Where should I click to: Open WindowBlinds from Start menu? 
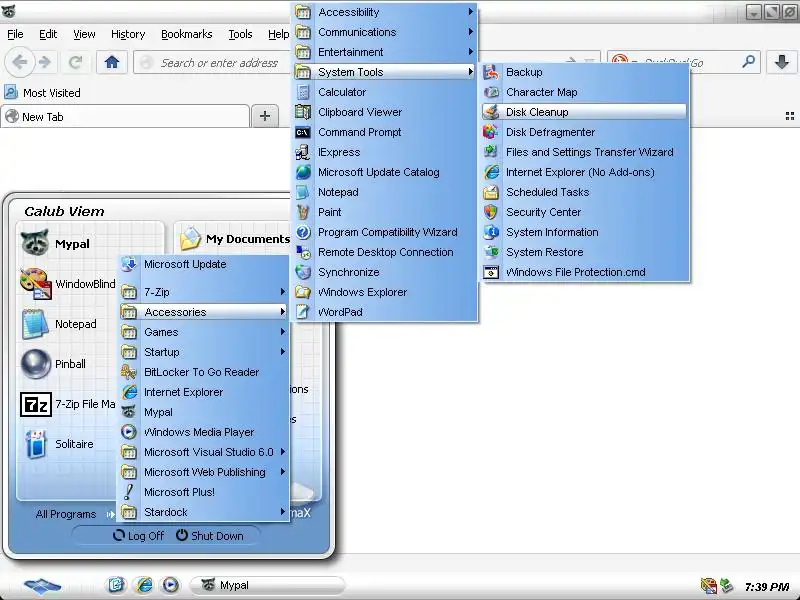[x=68, y=284]
